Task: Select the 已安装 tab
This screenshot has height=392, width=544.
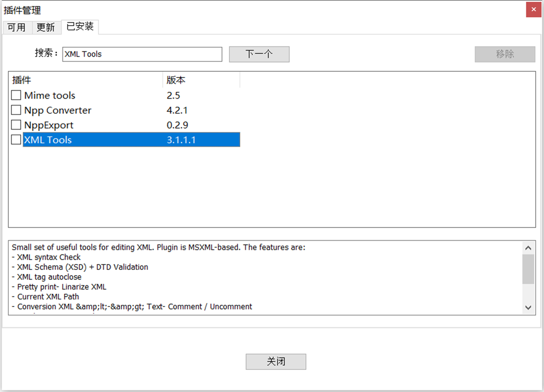Action: (80, 27)
